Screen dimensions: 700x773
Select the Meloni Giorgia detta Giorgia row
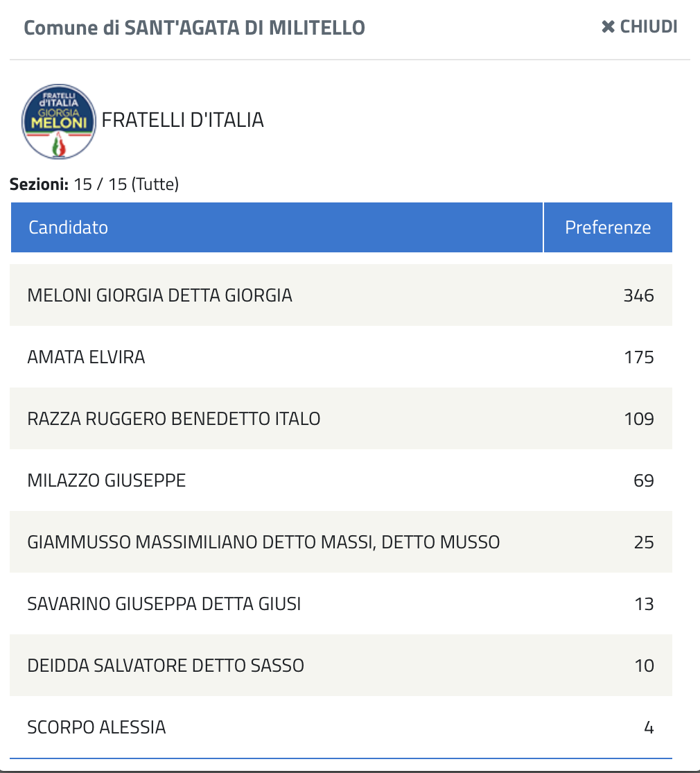pos(159,295)
